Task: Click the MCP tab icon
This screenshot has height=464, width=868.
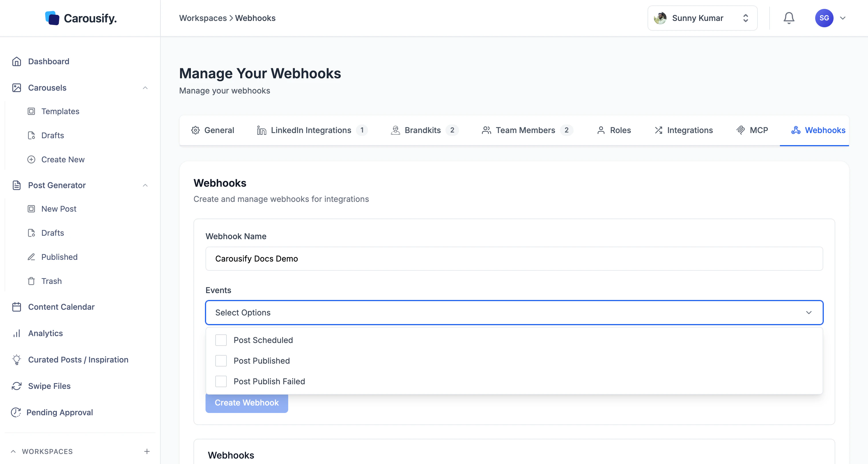Action: [741, 130]
